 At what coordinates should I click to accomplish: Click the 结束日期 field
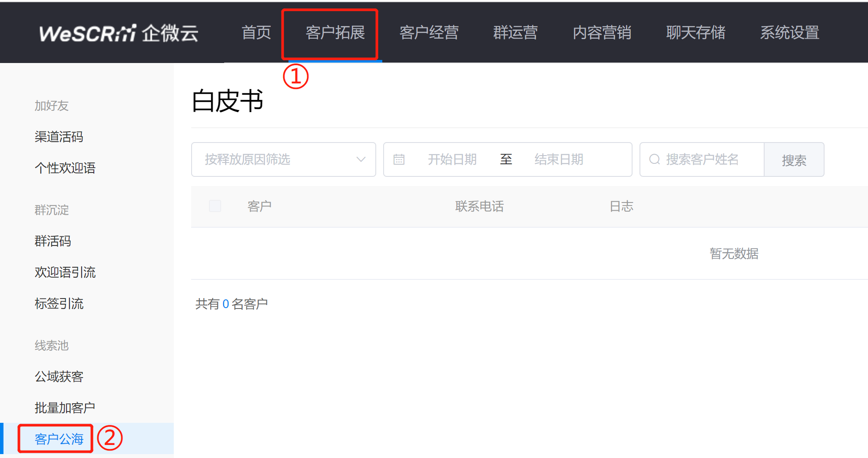[x=559, y=159]
